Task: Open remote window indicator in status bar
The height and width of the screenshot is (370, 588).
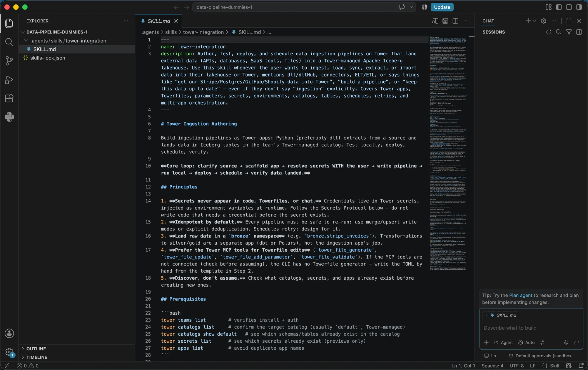Action: (7, 366)
